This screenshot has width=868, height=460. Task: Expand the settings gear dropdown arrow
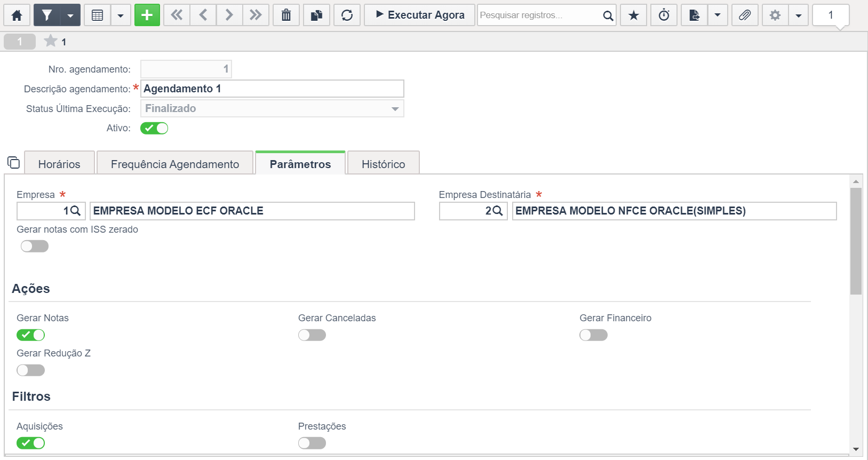point(799,15)
